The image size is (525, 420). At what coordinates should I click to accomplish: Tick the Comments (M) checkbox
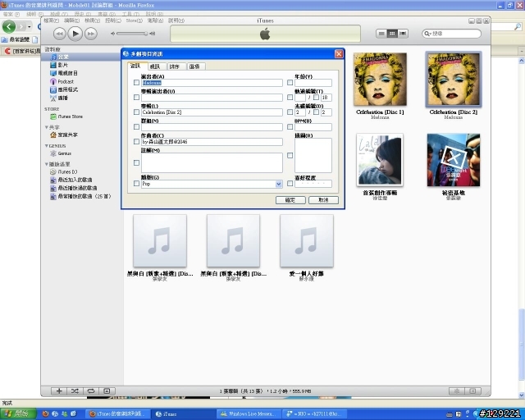click(136, 162)
